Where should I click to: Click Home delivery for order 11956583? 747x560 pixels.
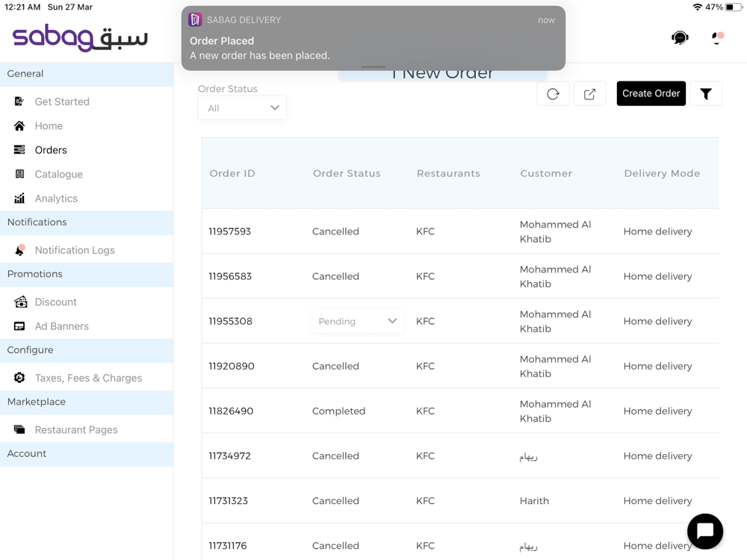coord(657,276)
